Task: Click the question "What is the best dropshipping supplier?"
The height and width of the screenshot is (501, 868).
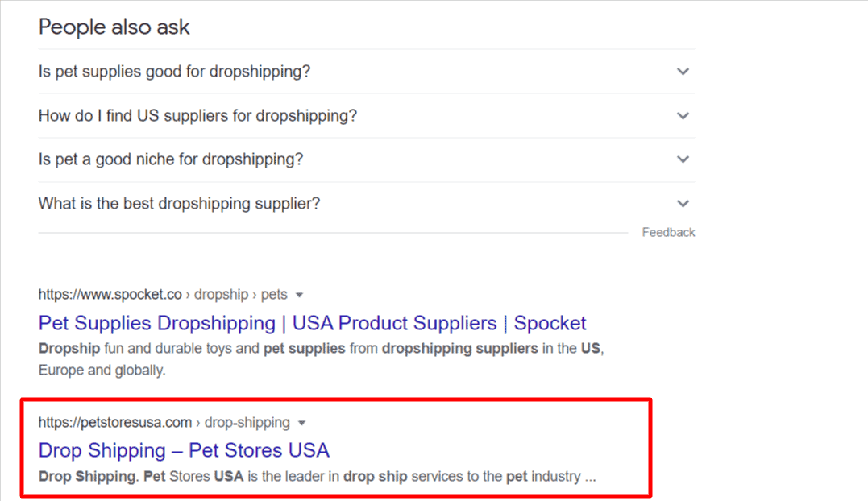Action: pyautogui.click(x=179, y=203)
